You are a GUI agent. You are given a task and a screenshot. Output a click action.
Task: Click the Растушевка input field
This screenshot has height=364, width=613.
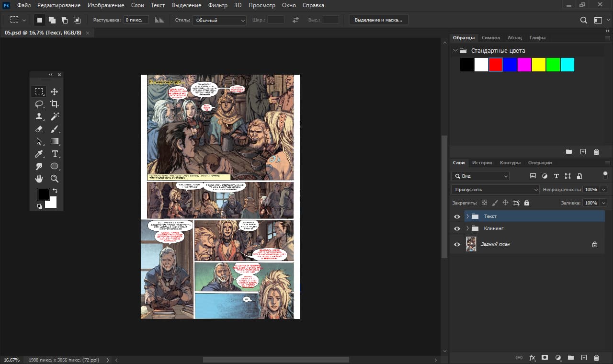[x=136, y=20]
